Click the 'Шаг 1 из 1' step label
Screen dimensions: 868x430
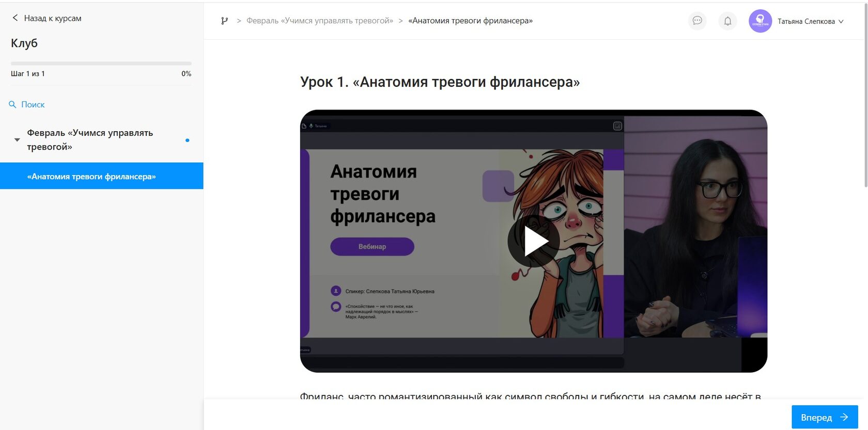coord(28,74)
